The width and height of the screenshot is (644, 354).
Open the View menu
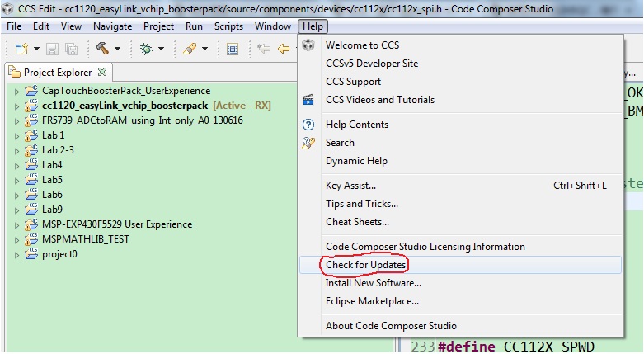tap(71, 26)
